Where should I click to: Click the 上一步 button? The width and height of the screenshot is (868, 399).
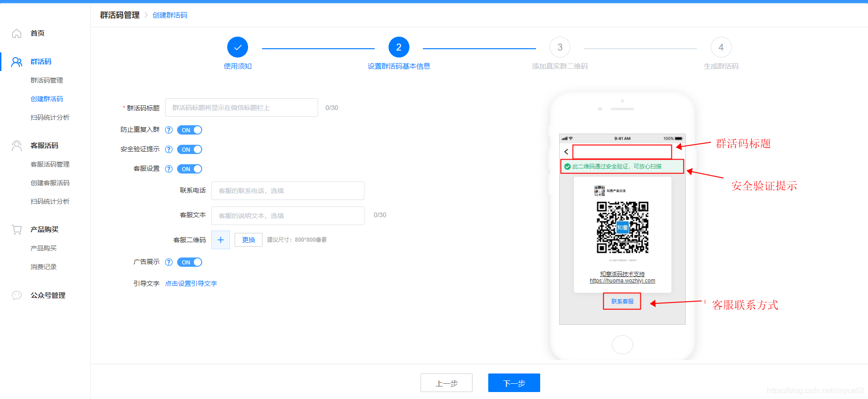(x=447, y=383)
